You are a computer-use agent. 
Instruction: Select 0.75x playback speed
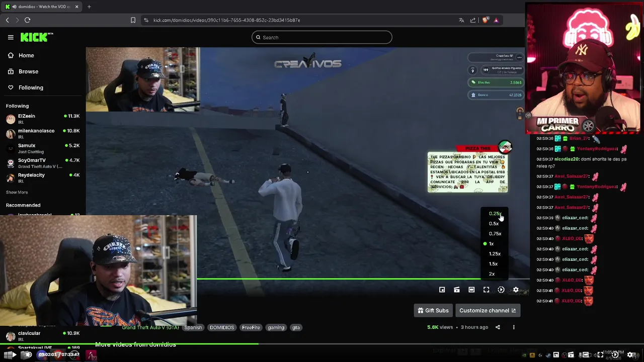coord(495,234)
